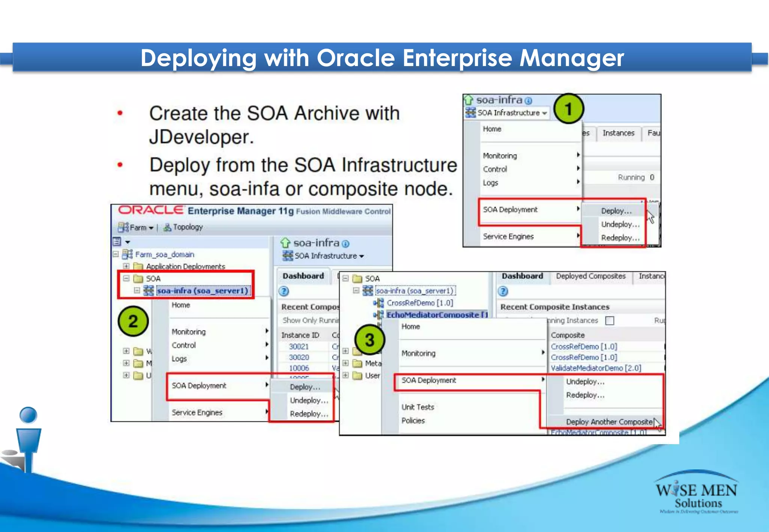Click the Topology icon
The image size is (769, 532).
pos(167,227)
